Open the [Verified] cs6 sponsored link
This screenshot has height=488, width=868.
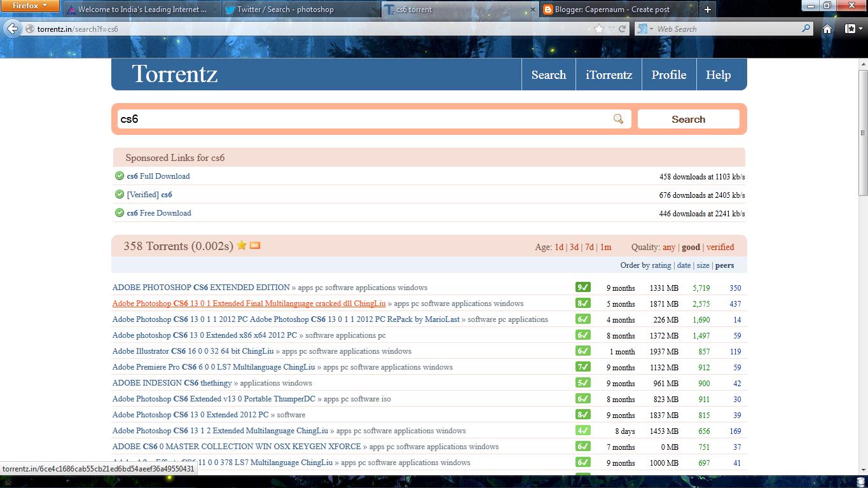pyautogui.click(x=149, y=195)
